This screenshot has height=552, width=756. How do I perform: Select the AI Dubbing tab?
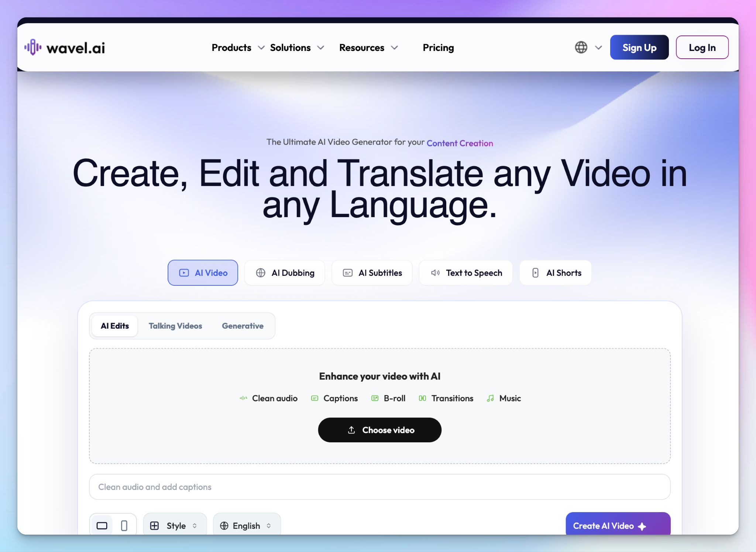coord(285,273)
